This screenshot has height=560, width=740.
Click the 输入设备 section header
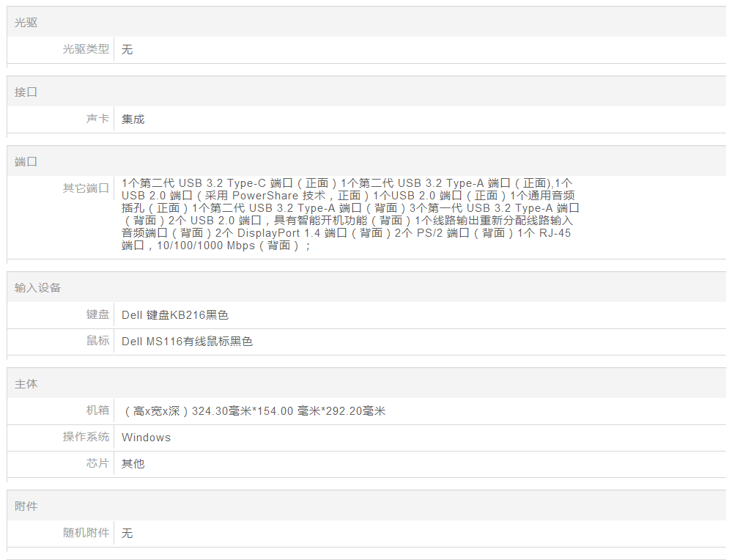click(x=38, y=288)
